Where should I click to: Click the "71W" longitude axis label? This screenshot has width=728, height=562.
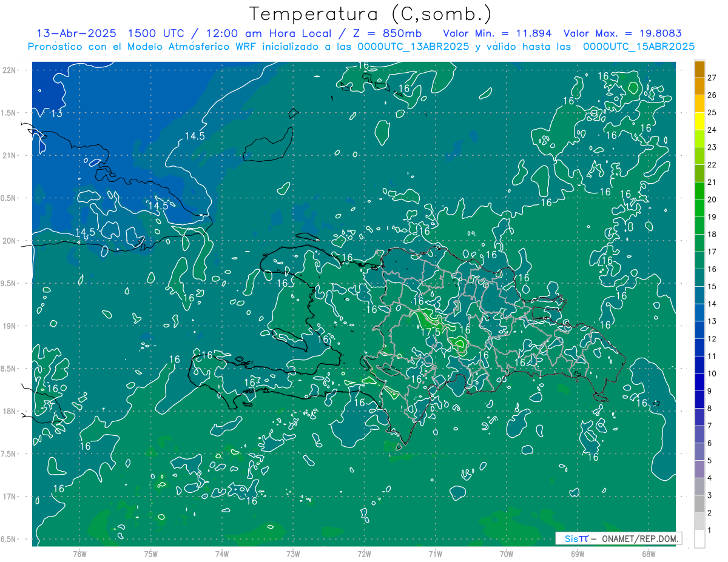tap(435, 554)
